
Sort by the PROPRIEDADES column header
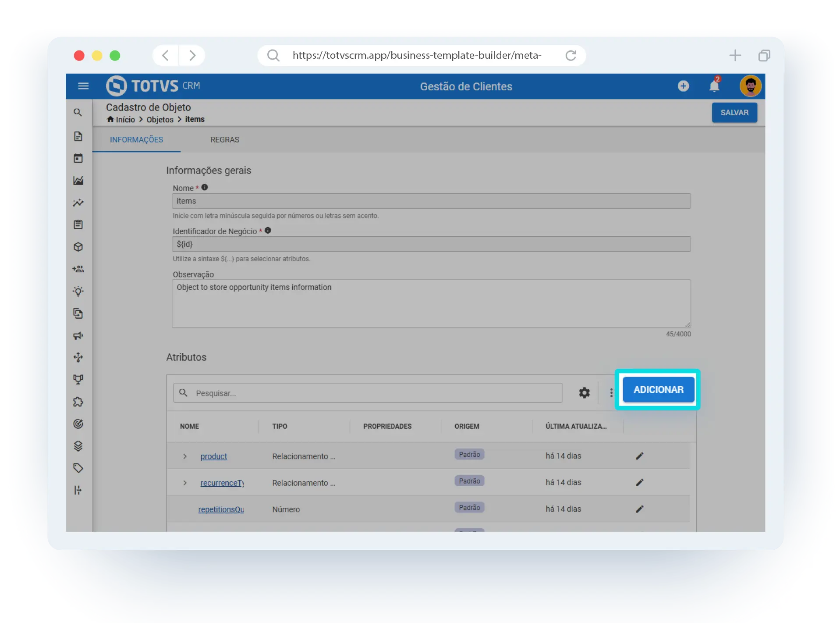point(387,426)
